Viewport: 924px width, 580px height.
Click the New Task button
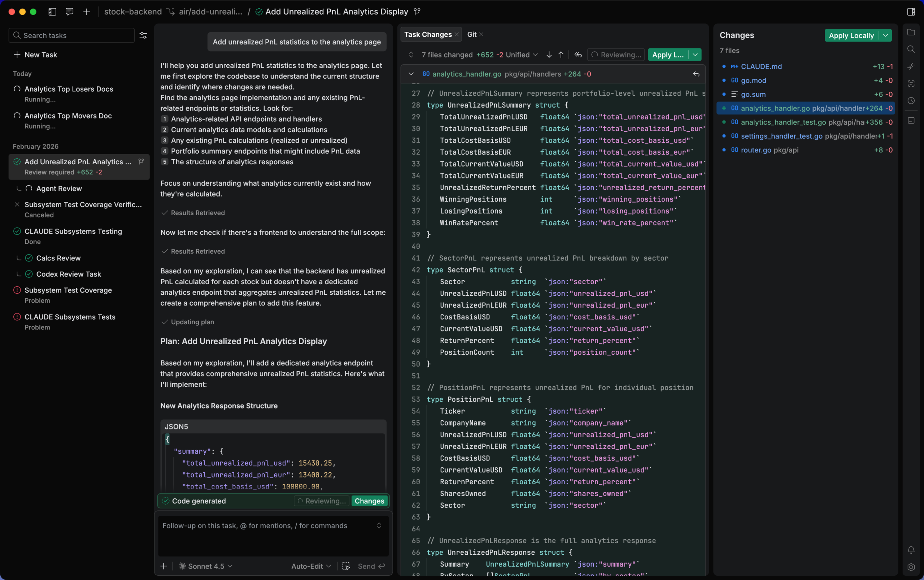click(35, 55)
